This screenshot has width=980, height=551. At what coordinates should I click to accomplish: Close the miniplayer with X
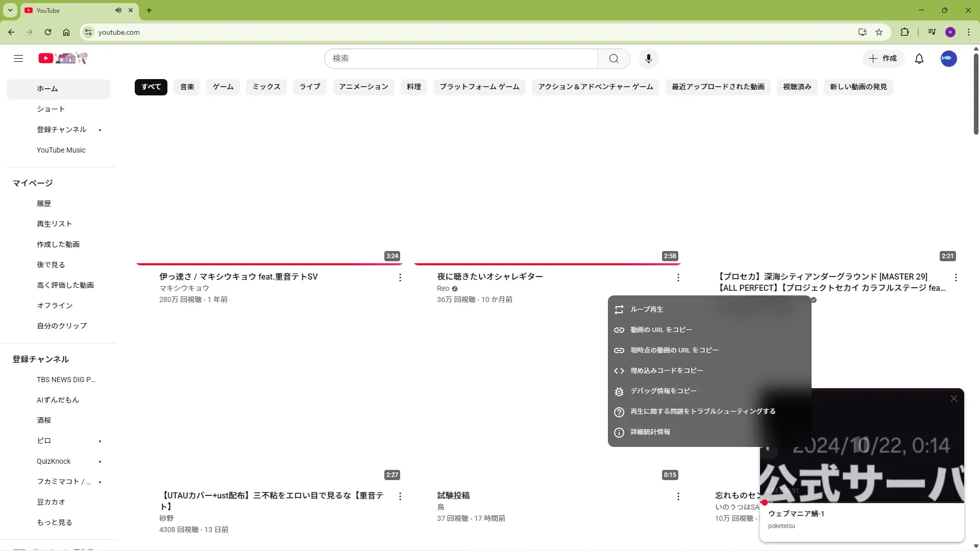(953, 398)
